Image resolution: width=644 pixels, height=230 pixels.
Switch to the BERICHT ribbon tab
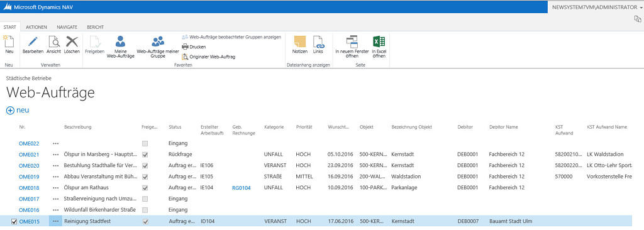[96, 27]
